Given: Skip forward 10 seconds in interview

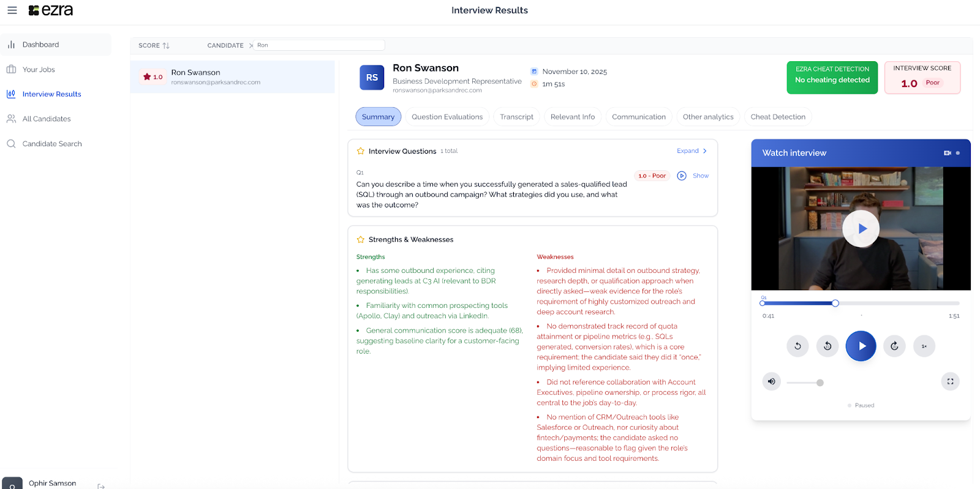Looking at the screenshot, I should (x=894, y=346).
